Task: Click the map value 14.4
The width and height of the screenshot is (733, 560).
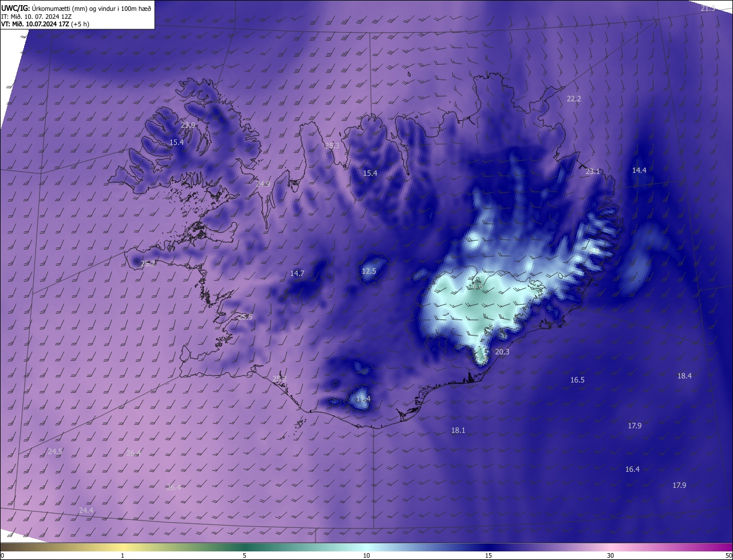Action: pyautogui.click(x=639, y=170)
